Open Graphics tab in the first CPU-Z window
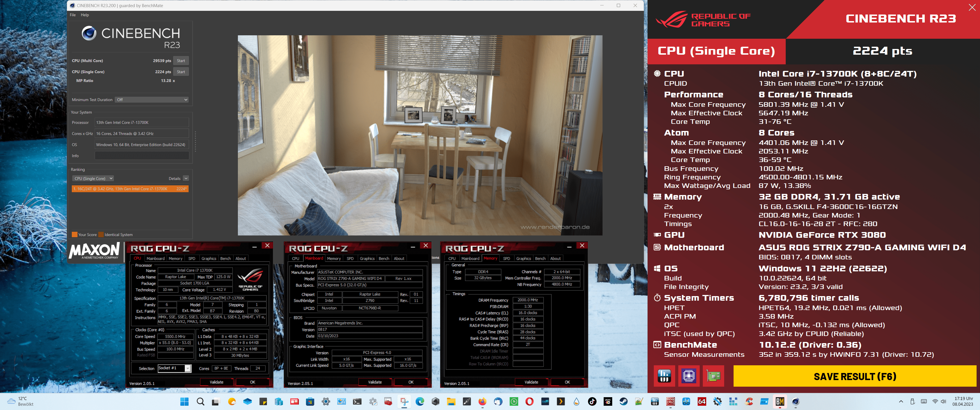980x410 pixels. (209, 258)
